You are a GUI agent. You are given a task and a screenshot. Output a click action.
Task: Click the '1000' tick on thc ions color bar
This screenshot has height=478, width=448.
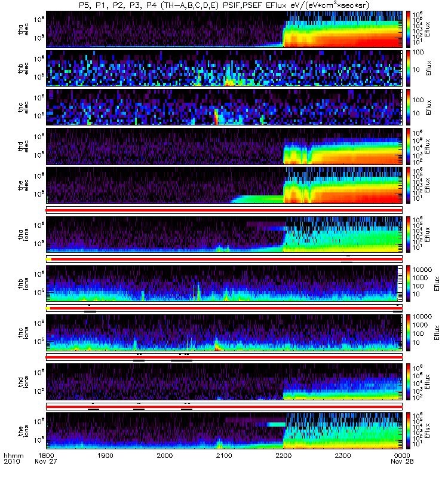click(420, 325)
